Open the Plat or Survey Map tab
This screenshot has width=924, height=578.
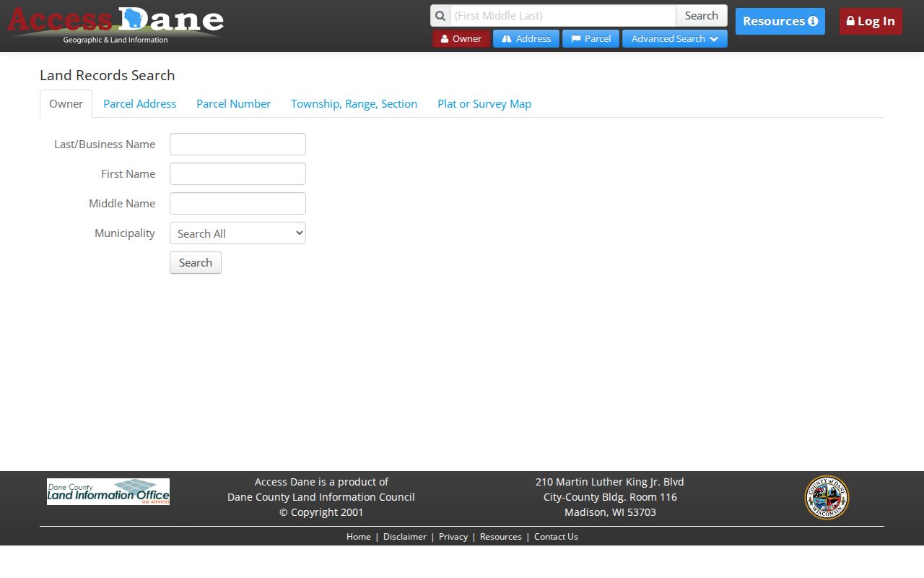tap(484, 104)
